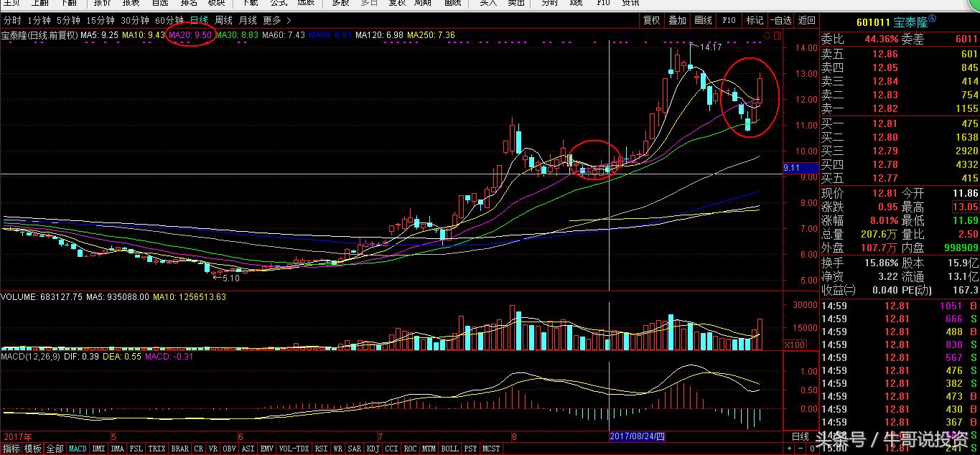980x455 pixels.
Task: Click the MA250: 7.36 label
Action: [x=431, y=34]
